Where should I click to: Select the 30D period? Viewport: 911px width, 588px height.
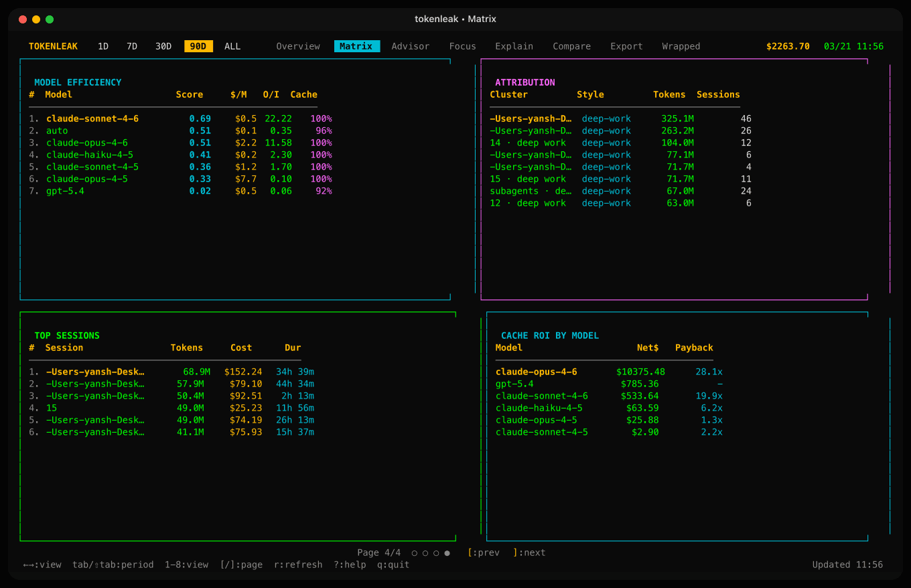click(163, 46)
